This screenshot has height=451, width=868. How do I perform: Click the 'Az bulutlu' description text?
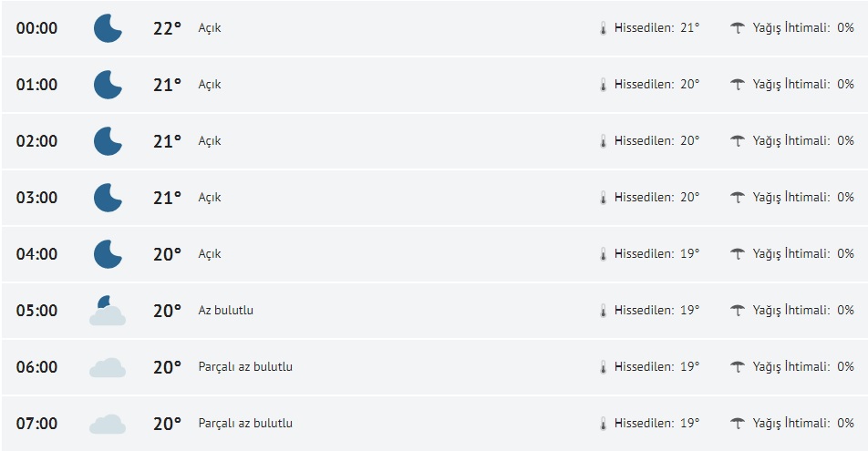(225, 311)
